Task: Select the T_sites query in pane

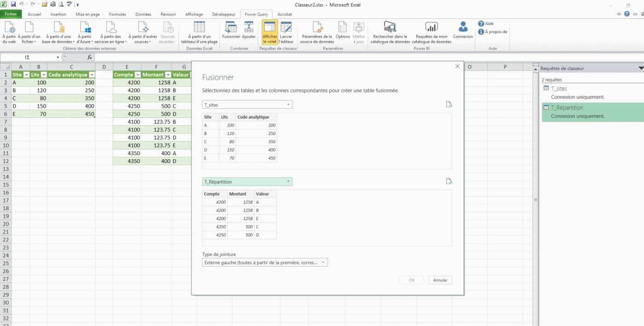Action: pos(559,88)
